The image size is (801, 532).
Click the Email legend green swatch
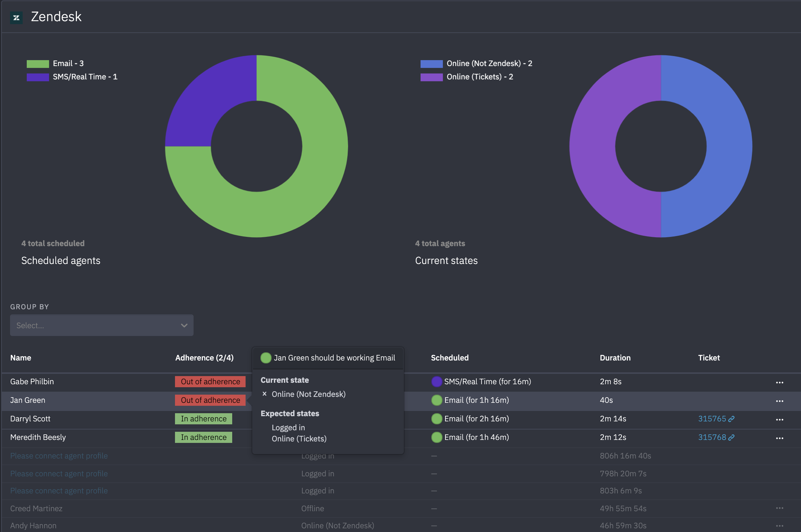38,64
